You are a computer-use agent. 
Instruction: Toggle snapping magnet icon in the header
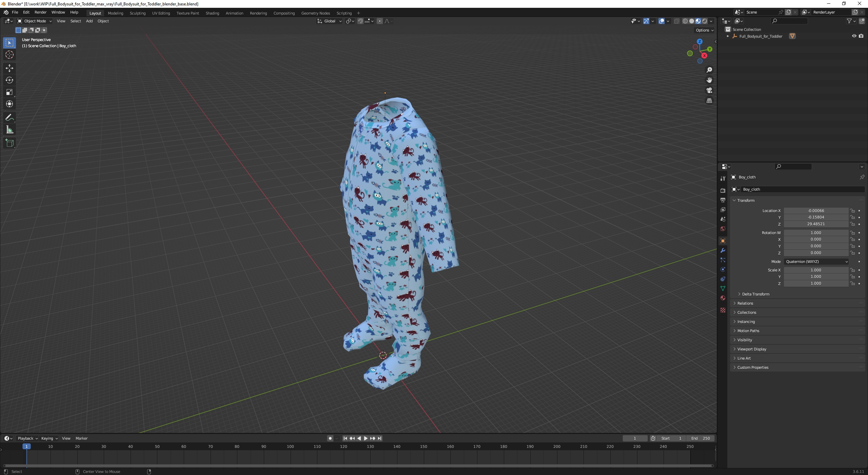coord(360,21)
